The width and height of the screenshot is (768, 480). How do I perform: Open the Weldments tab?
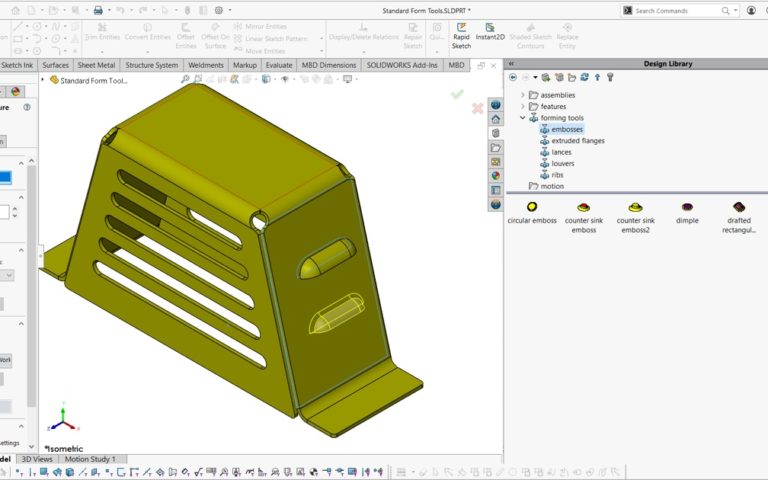click(207, 65)
